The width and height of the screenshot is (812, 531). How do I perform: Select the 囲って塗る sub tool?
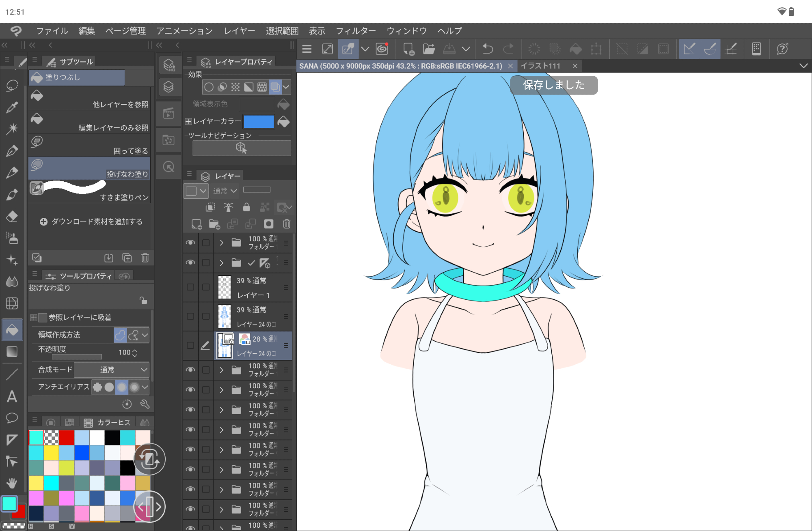point(89,145)
